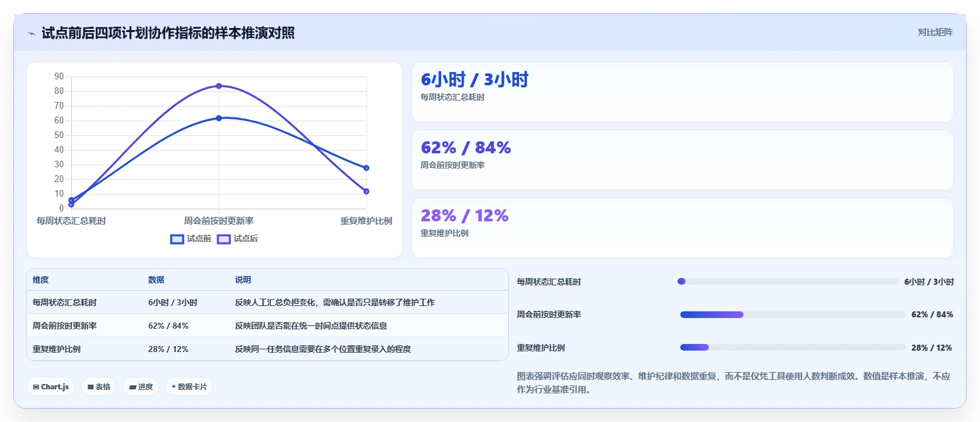The height and width of the screenshot is (422, 980).
Task: Select the 试点后 point at 12 for 重复维护比例
Action: (366, 191)
